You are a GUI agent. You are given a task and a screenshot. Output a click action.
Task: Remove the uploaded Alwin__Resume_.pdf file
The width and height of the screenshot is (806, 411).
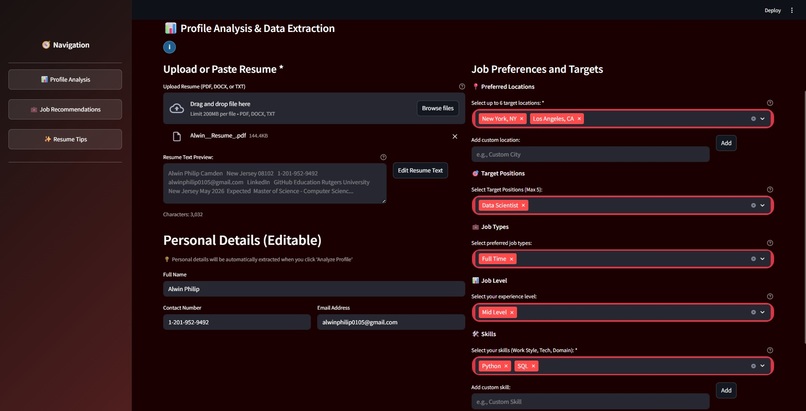coord(454,136)
